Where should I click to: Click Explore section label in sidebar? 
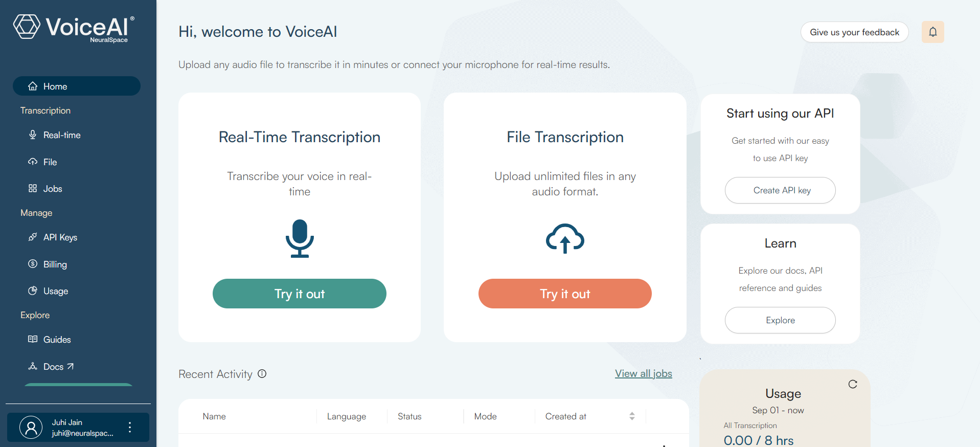pyautogui.click(x=35, y=315)
